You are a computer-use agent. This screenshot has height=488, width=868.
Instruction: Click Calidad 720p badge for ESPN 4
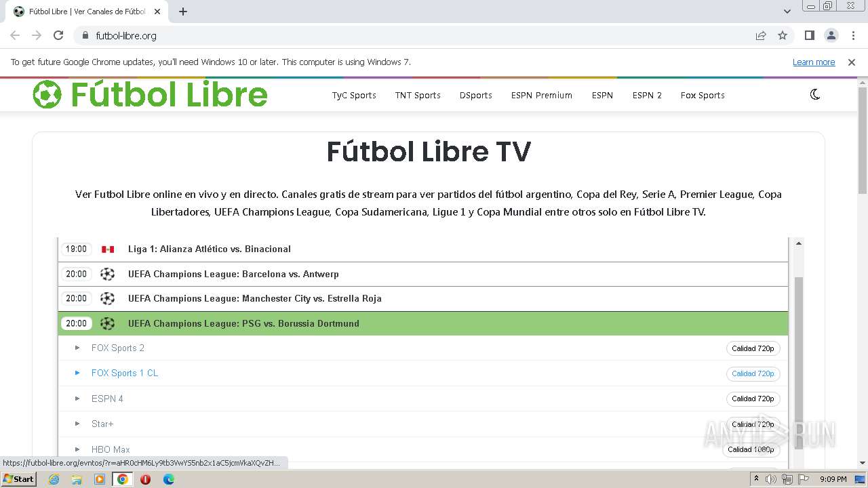tap(753, 399)
